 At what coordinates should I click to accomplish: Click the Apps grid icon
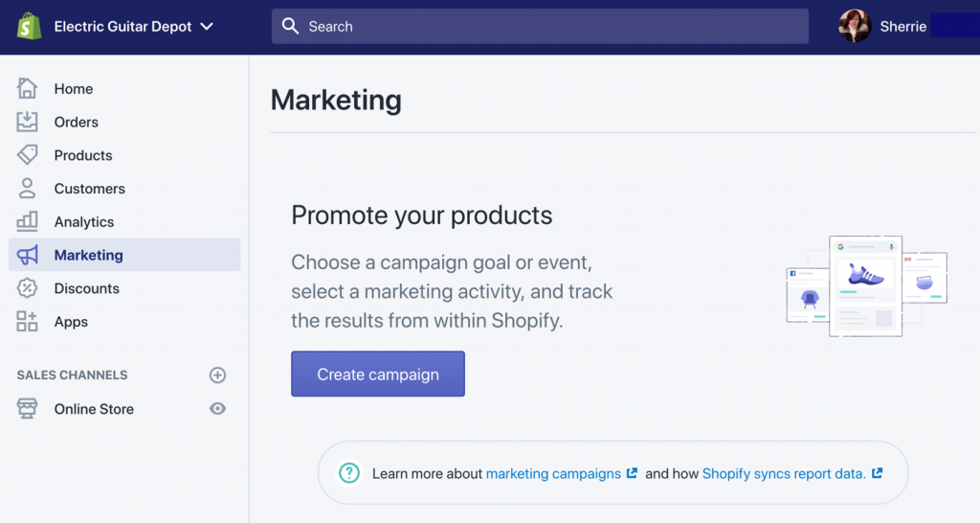click(x=28, y=322)
